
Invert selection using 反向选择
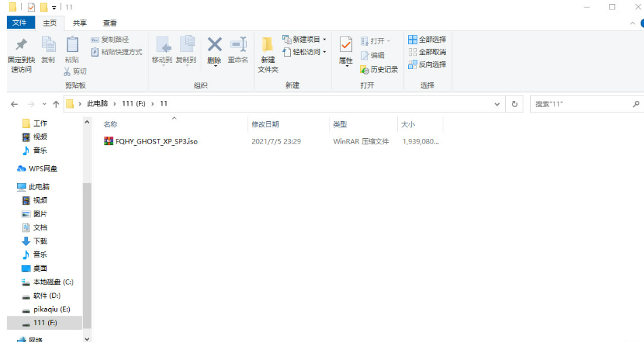[x=427, y=64]
